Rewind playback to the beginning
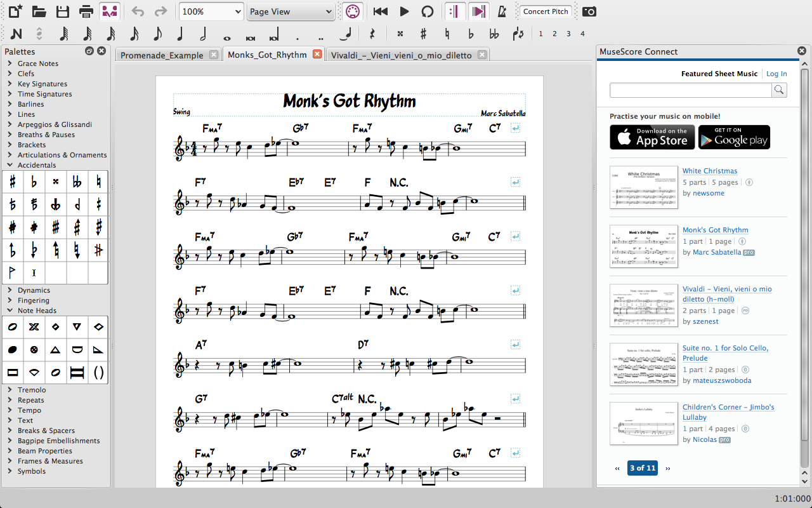Screen dimensions: 812x508 381,11
